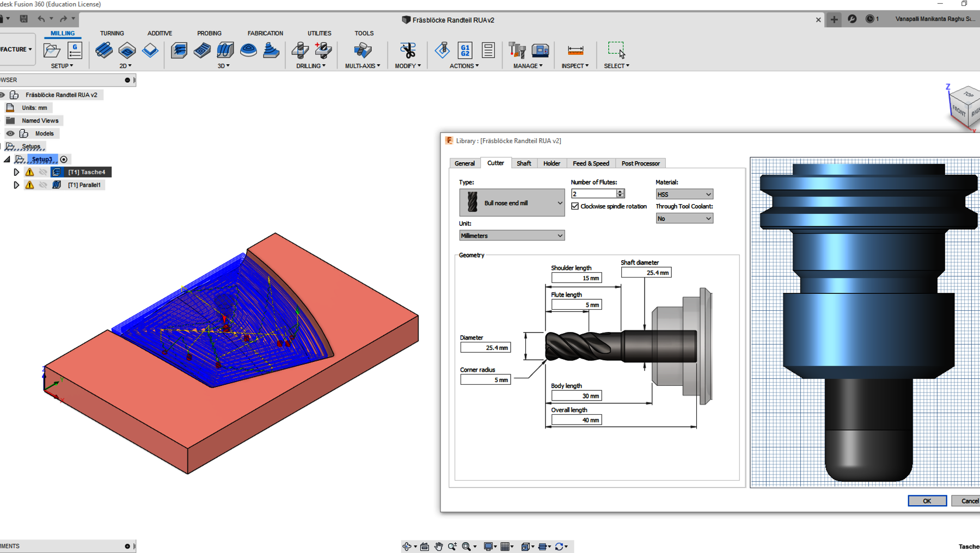
Task: Open the Through Tool Coolant dropdown
Action: click(684, 218)
